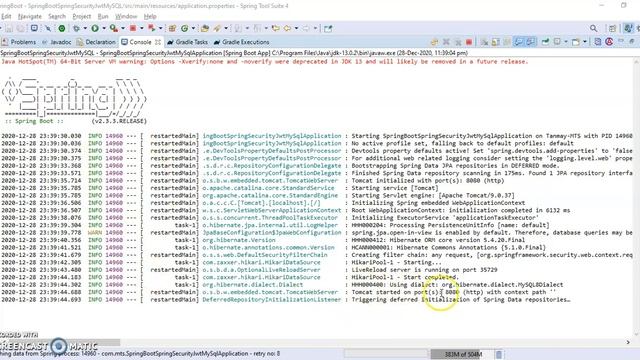Create a new Java class with green C icon
640x360 pixels.
pyautogui.click(x=184, y=28)
